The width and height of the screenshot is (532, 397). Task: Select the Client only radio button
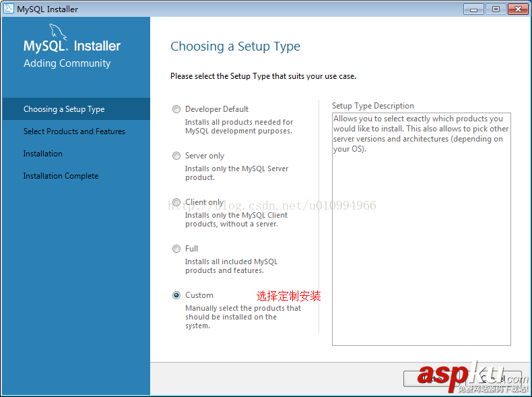pos(176,202)
